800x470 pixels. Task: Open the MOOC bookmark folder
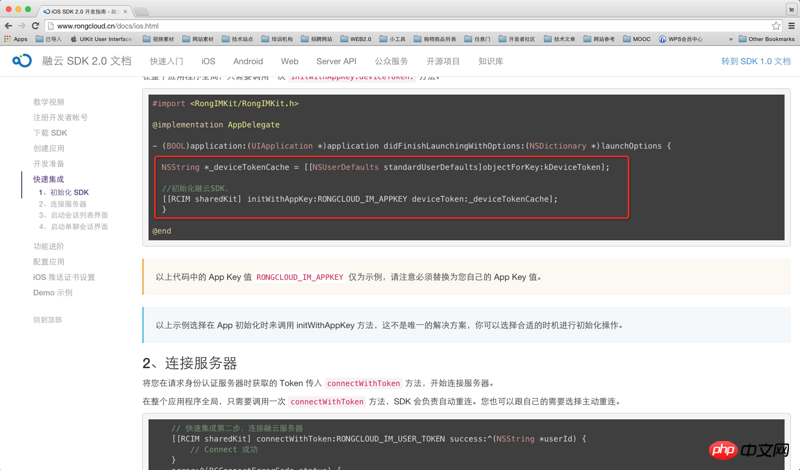pyautogui.click(x=637, y=39)
